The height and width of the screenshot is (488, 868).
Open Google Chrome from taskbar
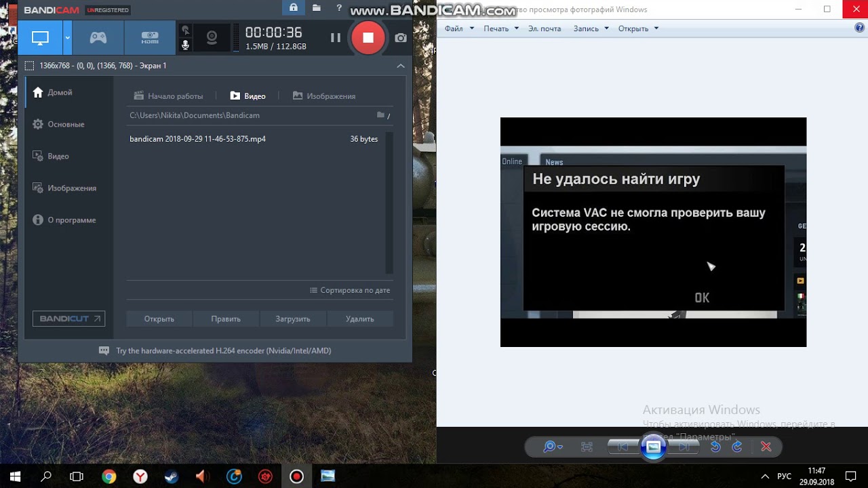click(x=108, y=476)
